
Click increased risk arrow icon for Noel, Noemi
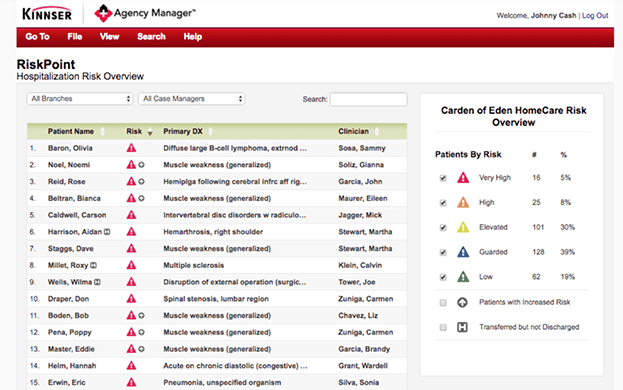[141, 165]
